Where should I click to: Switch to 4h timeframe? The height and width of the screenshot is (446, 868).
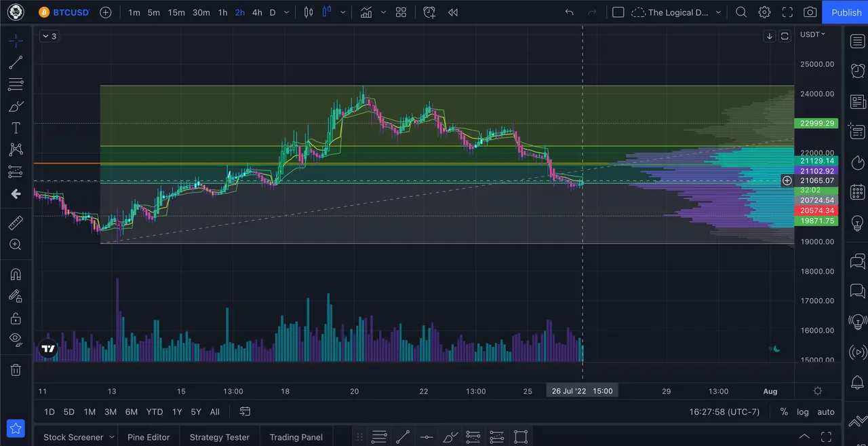(x=257, y=12)
